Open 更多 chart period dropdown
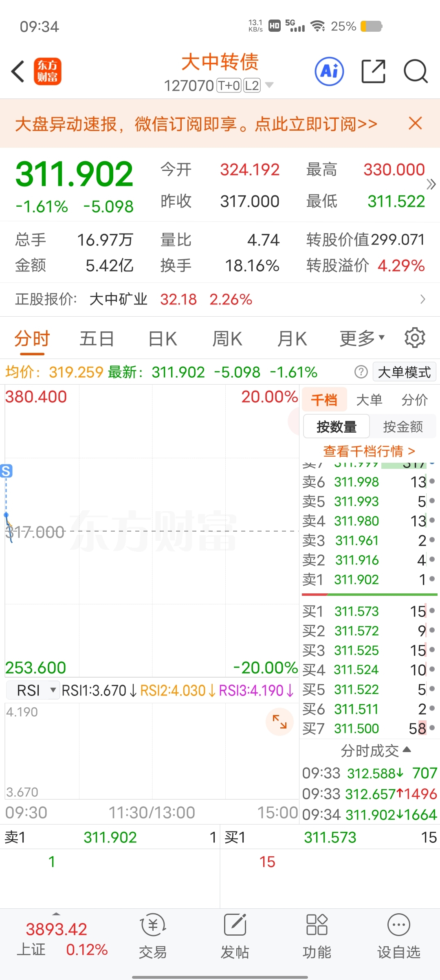440x980 pixels. (x=362, y=338)
